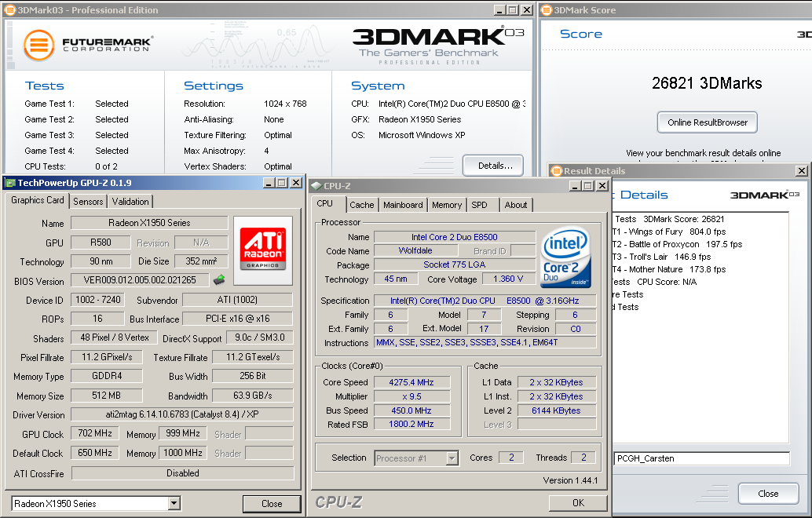The height and width of the screenshot is (518, 812).
Task: Switch to the Validation tab in GPU-Z
Action: click(x=130, y=201)
